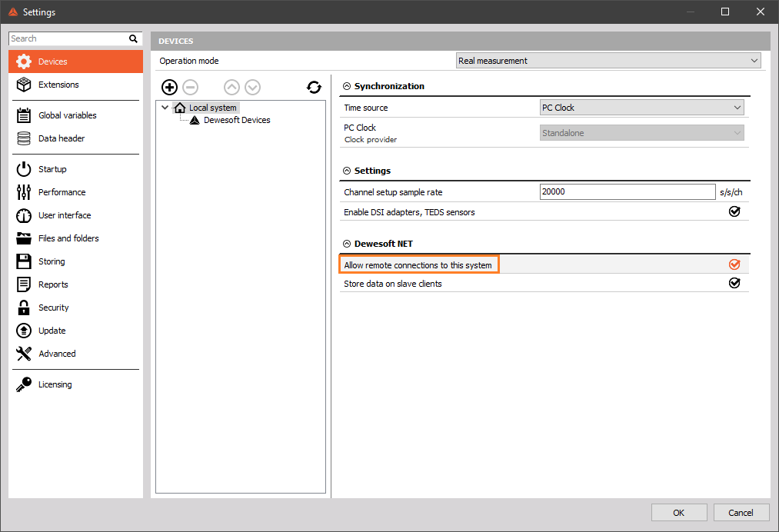This screenshot has width=779, height=532.
Task: Select the Local system tree item
Action: [x=212, y=108]
